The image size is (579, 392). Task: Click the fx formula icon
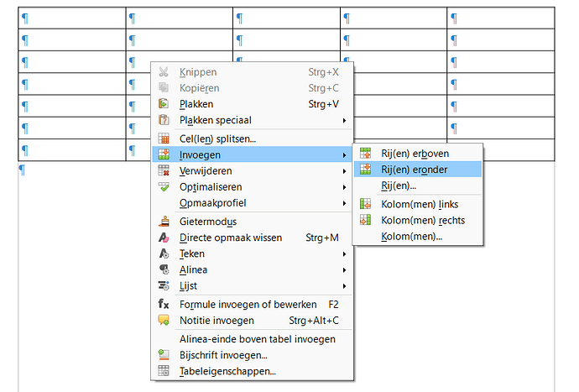[x=164, y=304]
